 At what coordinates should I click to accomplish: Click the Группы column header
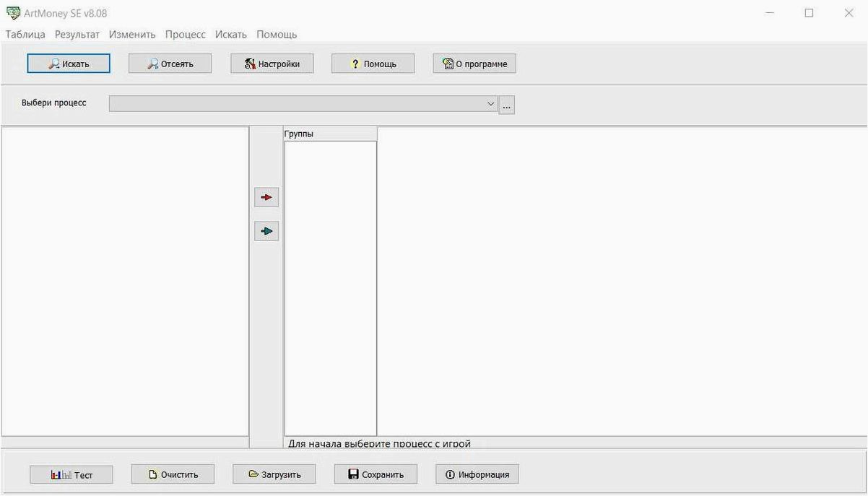pos(330,134)
